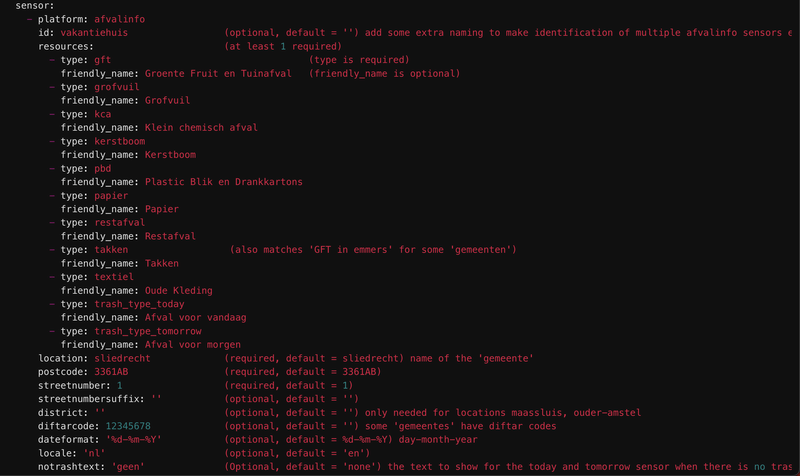
Task: Place cursor on the "resources:" key
Action: pyautogui.click(x=66, y=46)
